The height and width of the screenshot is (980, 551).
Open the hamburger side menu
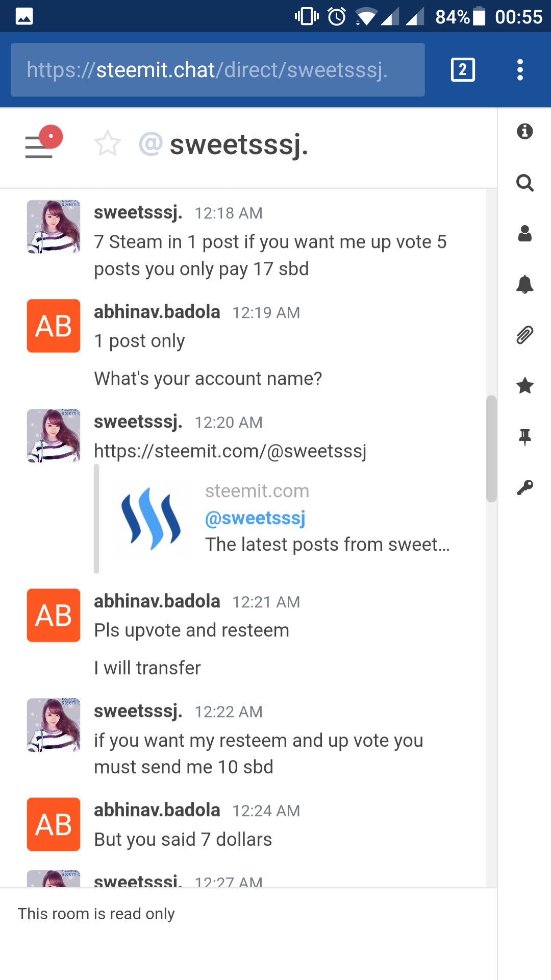40,146
